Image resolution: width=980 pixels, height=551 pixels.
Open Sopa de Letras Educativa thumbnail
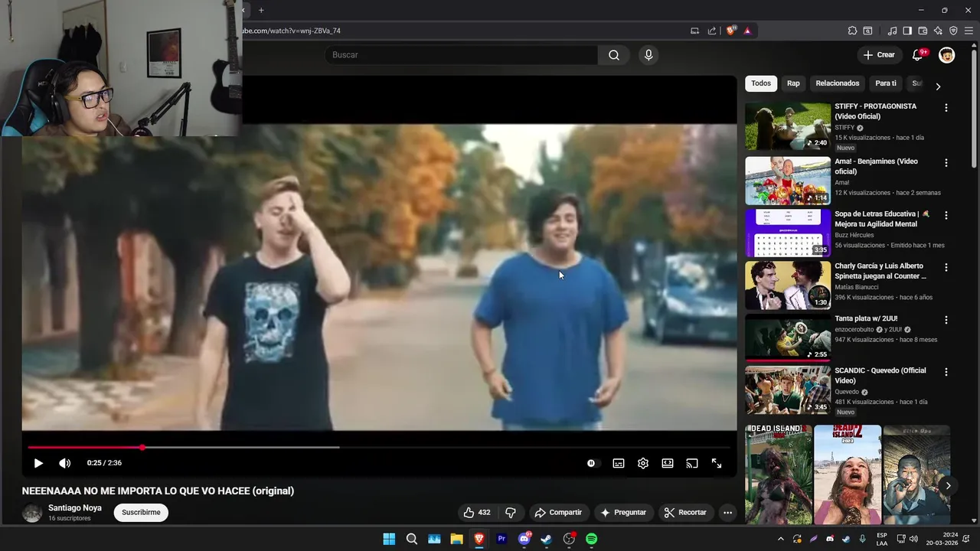point(788,233)
